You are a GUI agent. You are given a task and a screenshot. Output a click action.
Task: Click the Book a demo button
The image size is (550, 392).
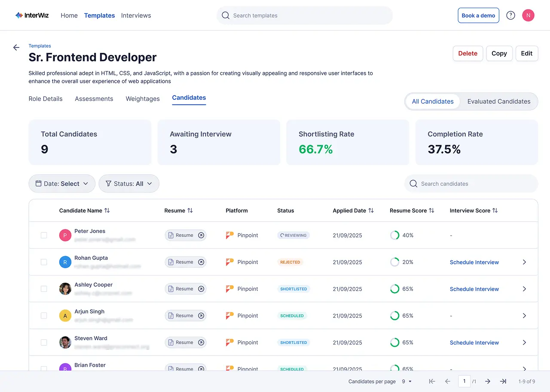pos(478,15)
